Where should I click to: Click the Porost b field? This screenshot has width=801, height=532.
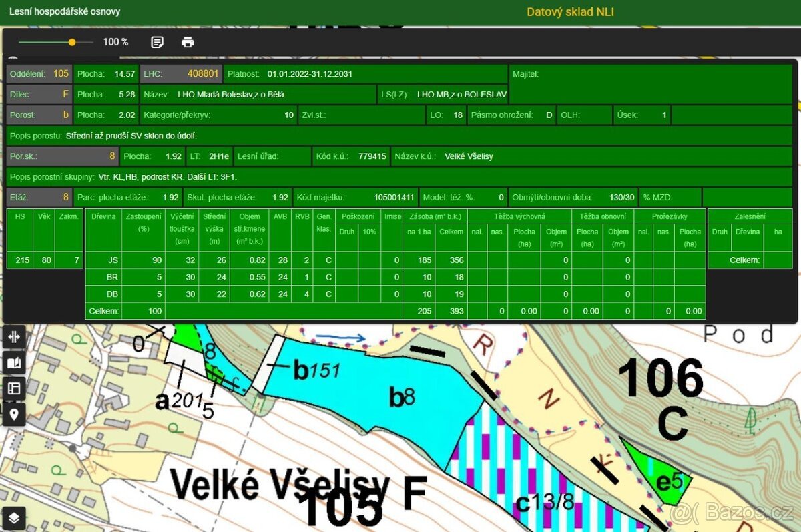click(x=39, y=115)
